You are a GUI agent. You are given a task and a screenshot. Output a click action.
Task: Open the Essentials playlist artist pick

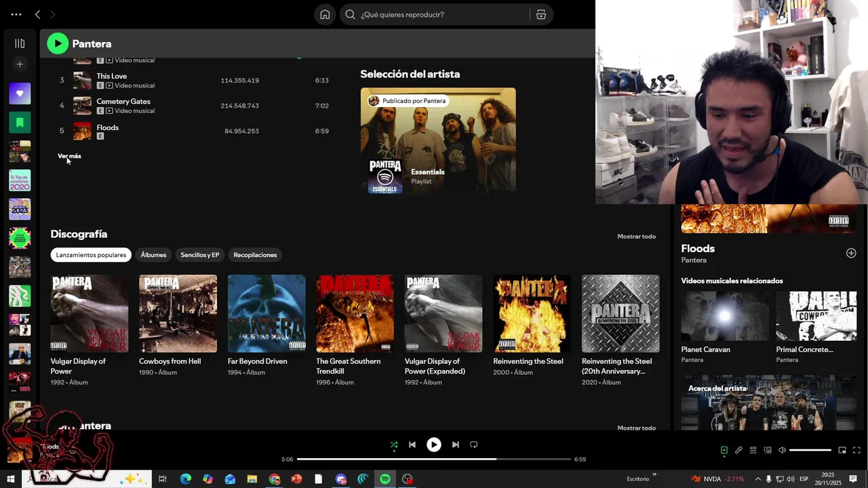tap(438, 140)
